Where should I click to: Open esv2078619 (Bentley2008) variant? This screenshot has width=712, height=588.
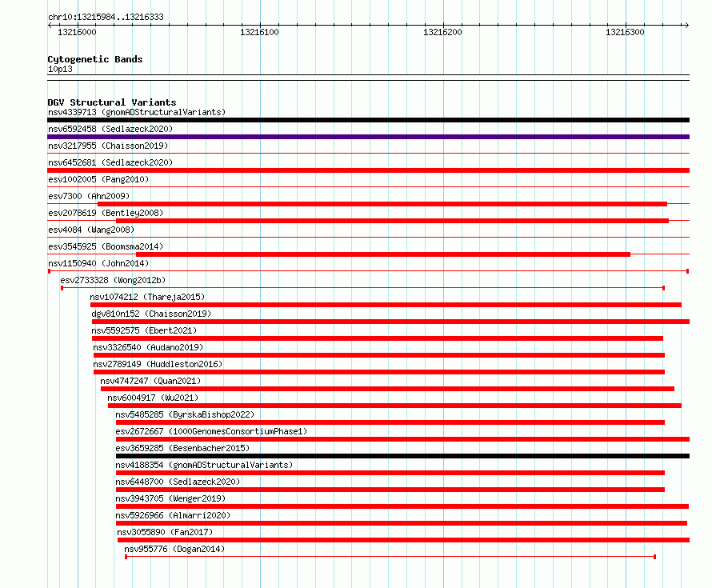106,213
